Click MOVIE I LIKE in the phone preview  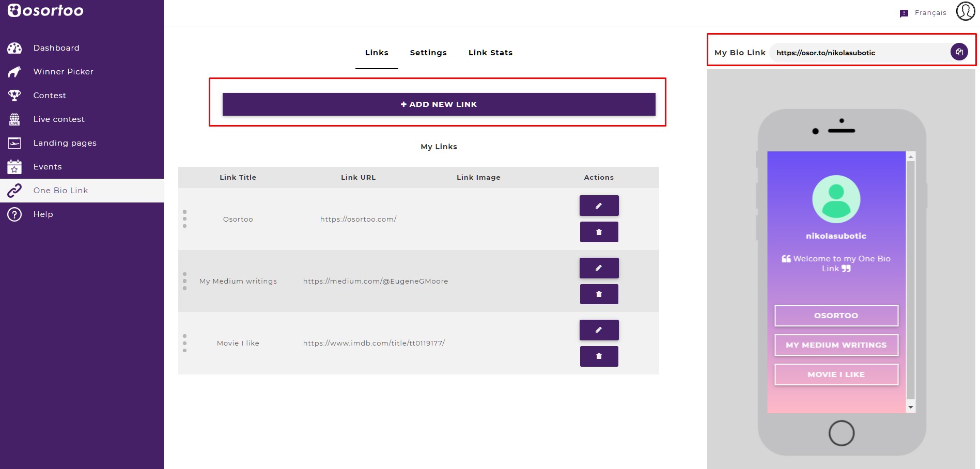[x=836, y=374]
